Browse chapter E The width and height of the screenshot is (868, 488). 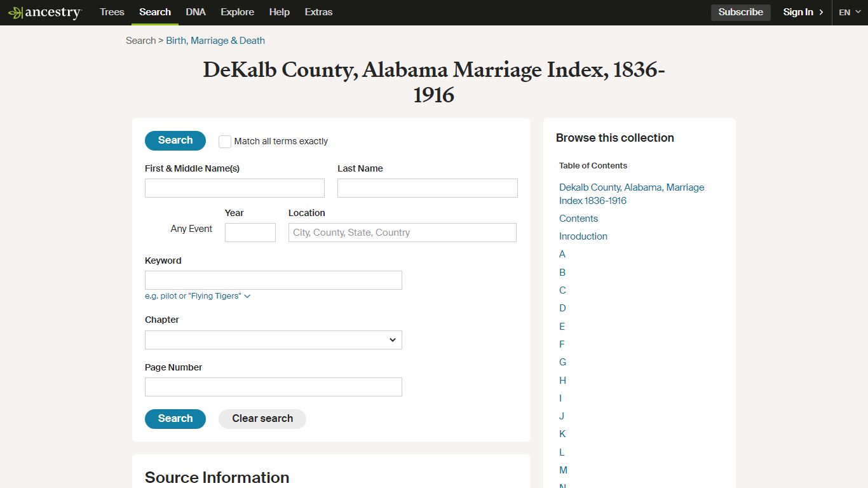point(562,327)
